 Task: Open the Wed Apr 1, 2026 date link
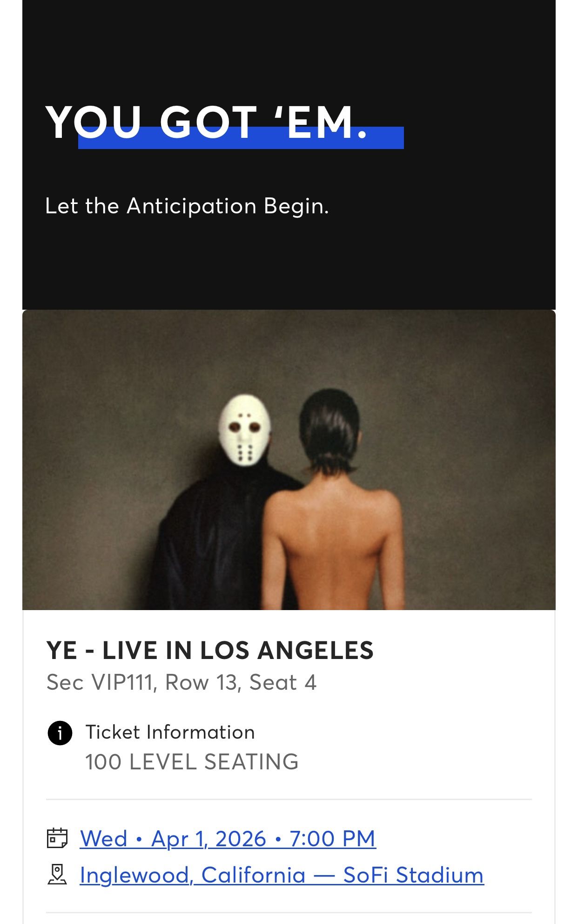pyautogui.click(x=228, y=839)
